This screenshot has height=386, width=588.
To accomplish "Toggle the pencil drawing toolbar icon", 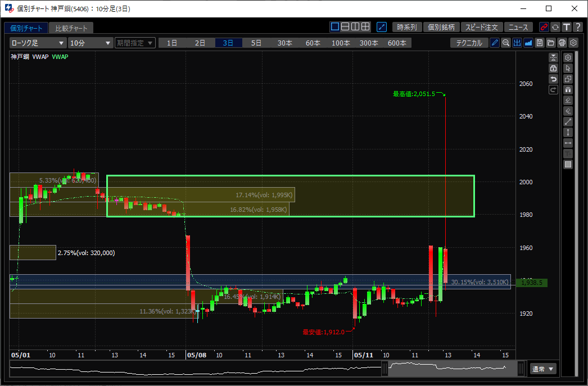I will point(495,43).
